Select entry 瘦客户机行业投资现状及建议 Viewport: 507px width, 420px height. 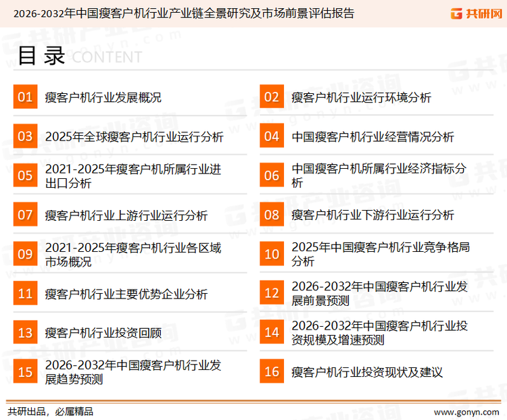(367, 372)
